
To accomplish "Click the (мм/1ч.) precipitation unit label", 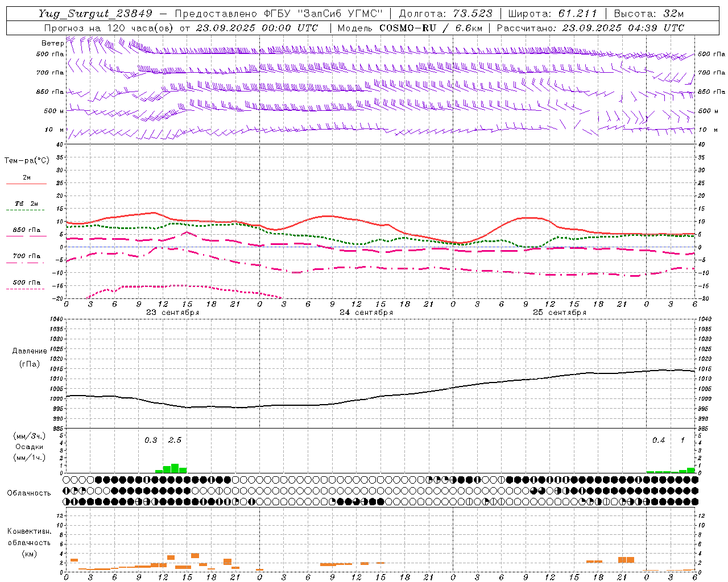I will point(29,458).
